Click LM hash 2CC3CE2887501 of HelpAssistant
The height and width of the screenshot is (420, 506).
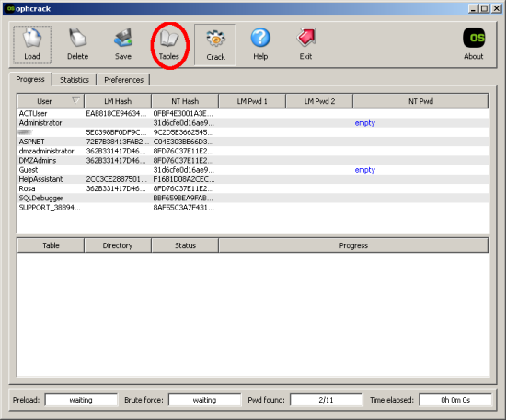116,179
